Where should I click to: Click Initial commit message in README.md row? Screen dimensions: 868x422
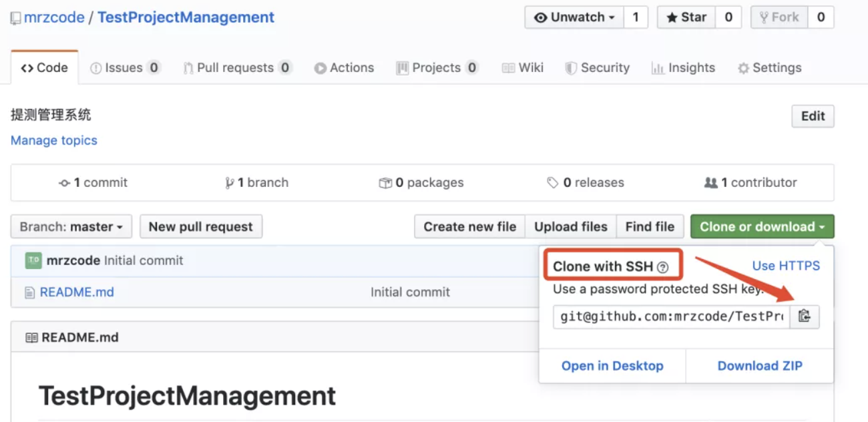[410, 292]
